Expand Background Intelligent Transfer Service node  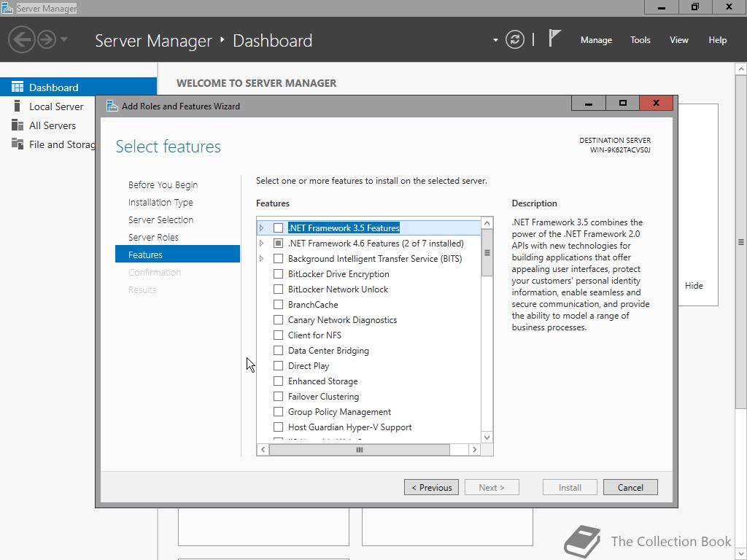262,259
